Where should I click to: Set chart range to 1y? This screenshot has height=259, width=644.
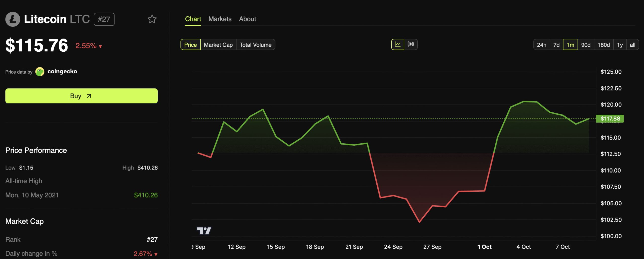click(x=620, y=45)
